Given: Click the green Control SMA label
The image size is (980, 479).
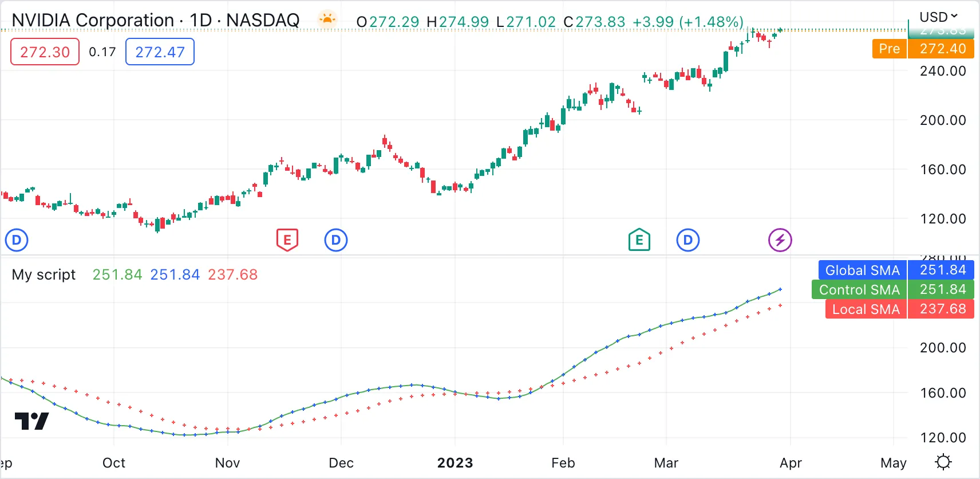Looking at the screenshot, I should 859,289.
